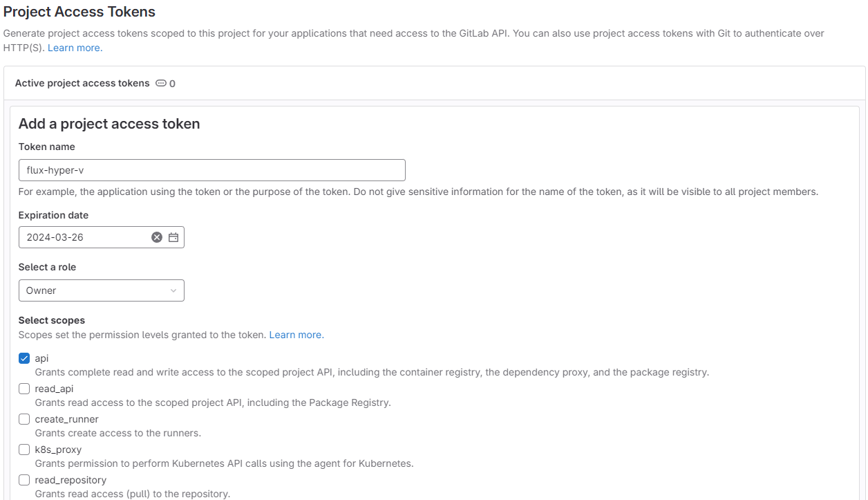Click the chevron arrow in the role selector
The image size is (868, 500).
point(173,290)
